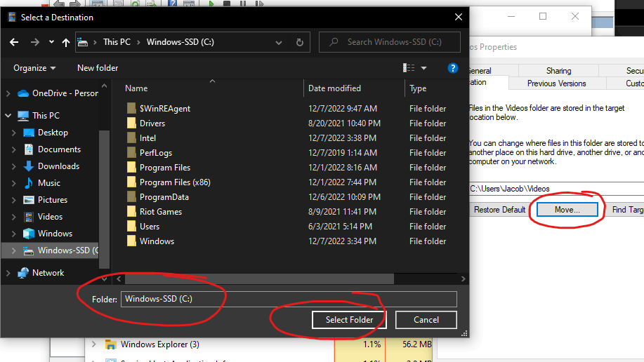Click Restore Default in Videos Properties
The height and width of the screenshot is (362, 644).
coord(499,210)
